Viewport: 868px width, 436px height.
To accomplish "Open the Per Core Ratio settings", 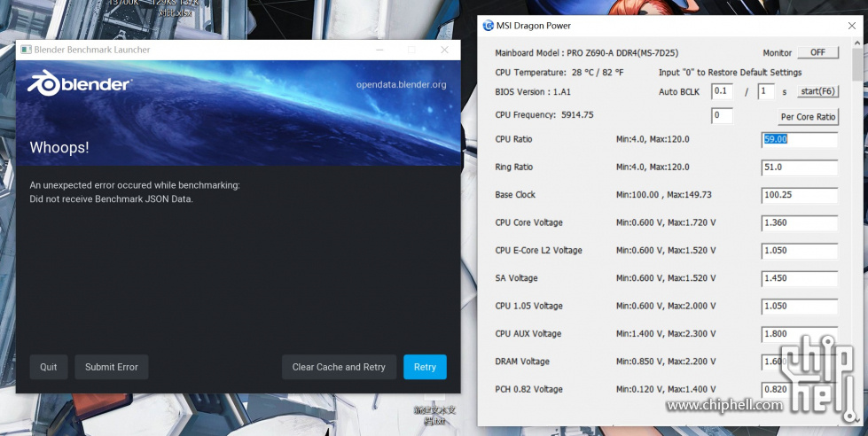I will (809, 117).
